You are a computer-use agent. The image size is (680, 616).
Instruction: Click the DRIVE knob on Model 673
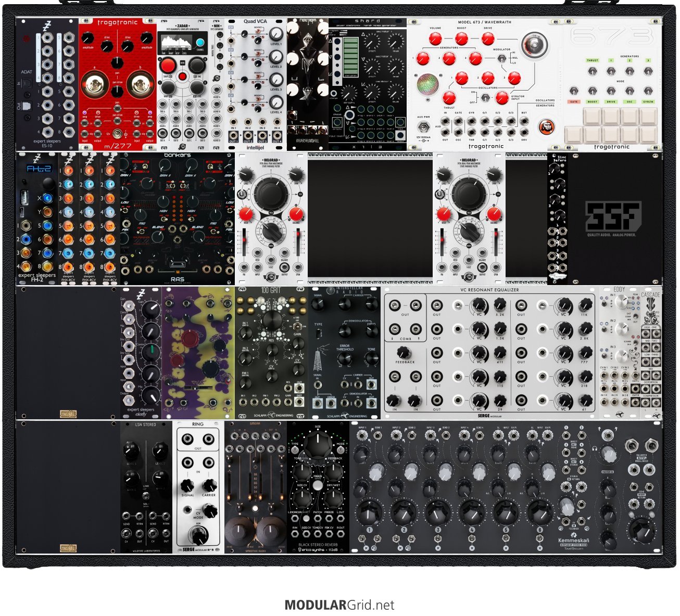[x=487, y=38]
